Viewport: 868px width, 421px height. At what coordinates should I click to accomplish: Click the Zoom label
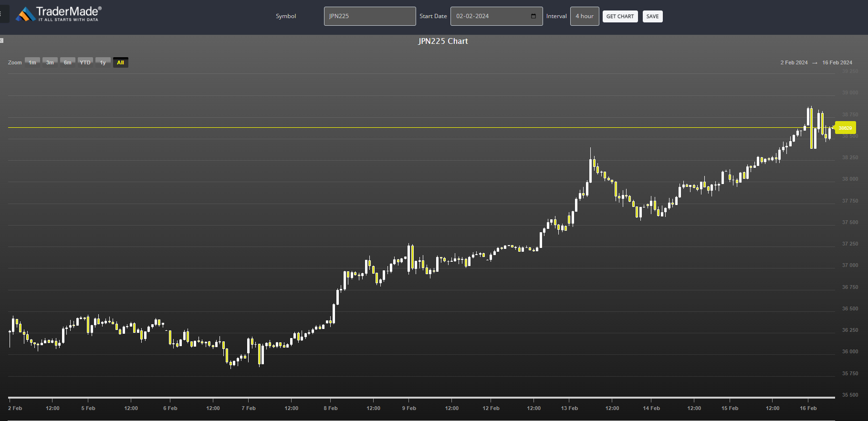pyautogui.click(x=15, y=62)
